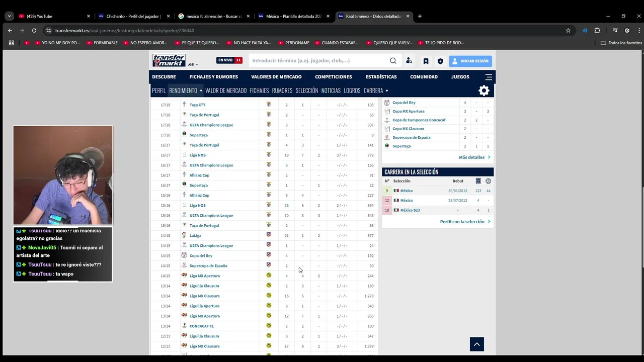This screenshot has width=644, height=362.
Task: Open the Más detalles link
Action: pos(474,157)
